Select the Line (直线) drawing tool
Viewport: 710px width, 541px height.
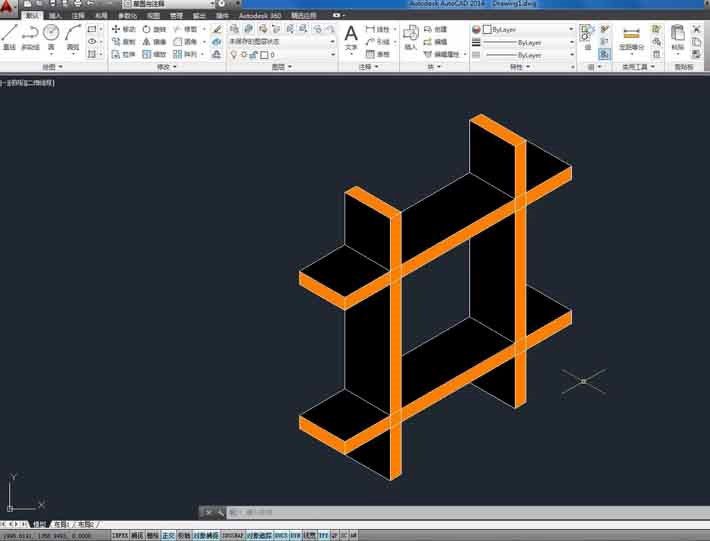click(10, 37)
